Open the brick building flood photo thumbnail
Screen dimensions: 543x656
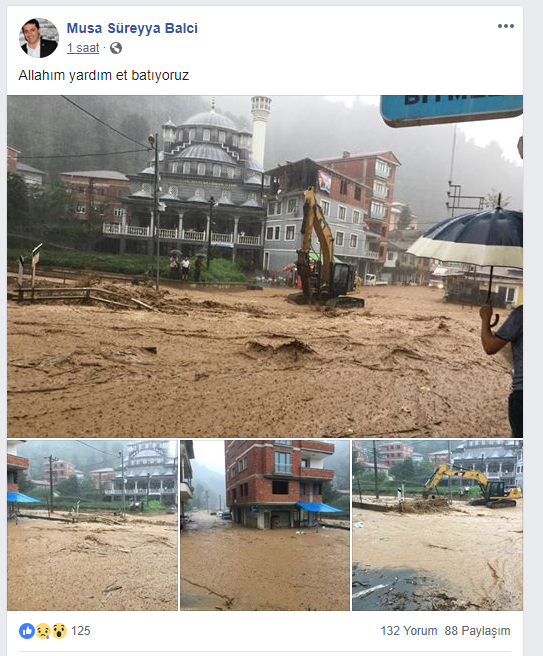pos(265,525)
